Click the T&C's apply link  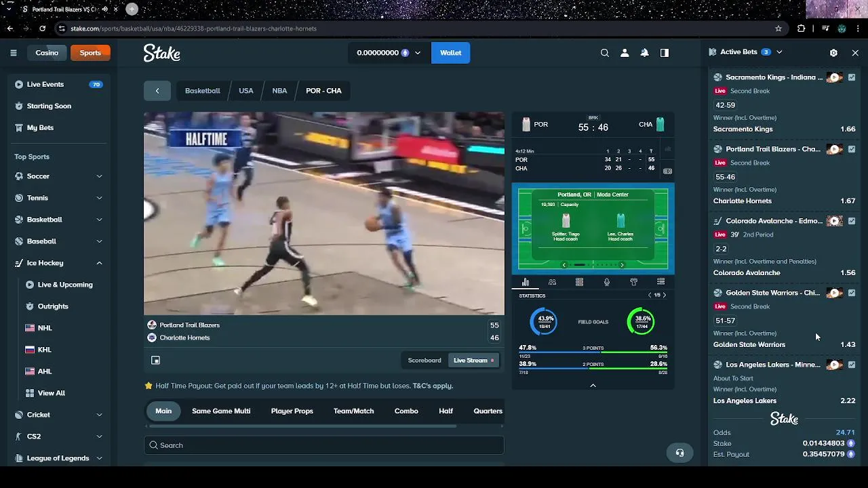[432, 386]
